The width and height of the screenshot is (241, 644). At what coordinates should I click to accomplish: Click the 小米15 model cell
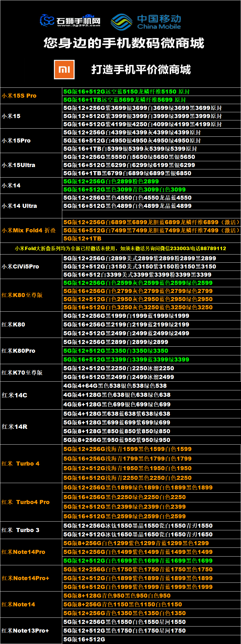point(31,116)
